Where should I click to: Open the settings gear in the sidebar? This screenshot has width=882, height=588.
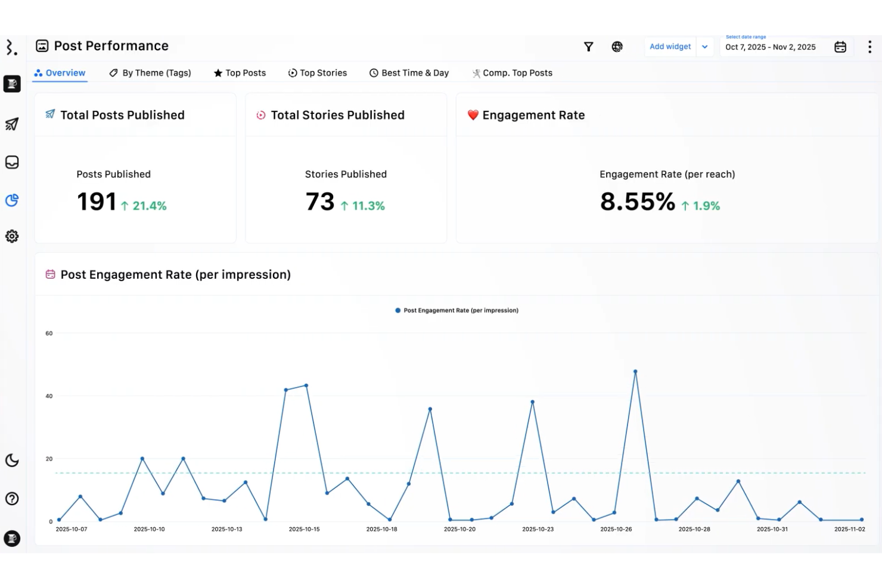[12, 236]
